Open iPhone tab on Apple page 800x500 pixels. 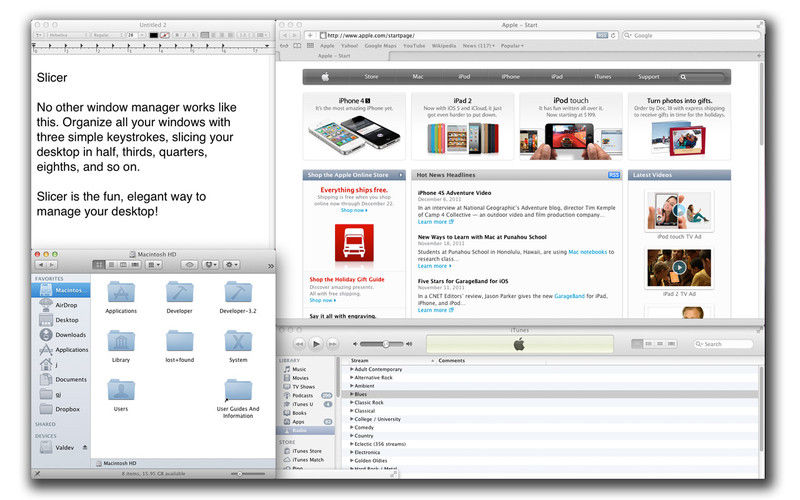point(511,77)
